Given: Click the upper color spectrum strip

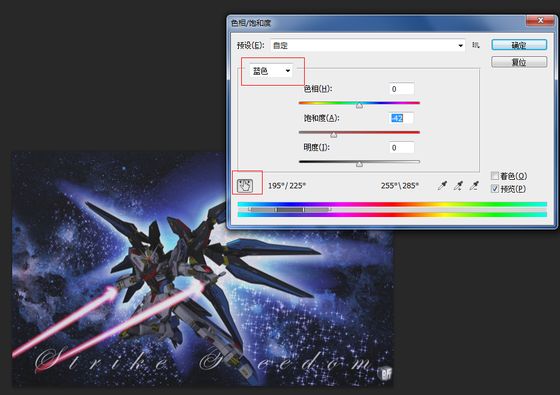Looking at the screenshot, I should tap(392, 204).
